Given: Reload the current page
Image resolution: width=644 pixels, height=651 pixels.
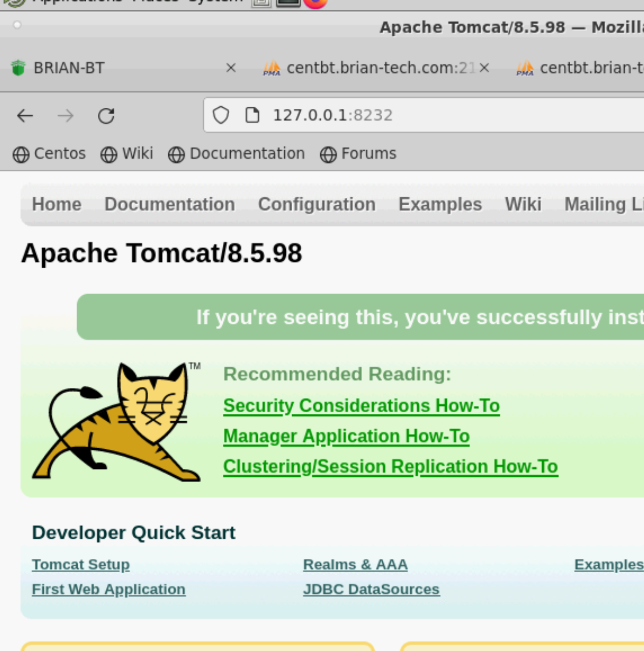Looking at the screenshot, I should click(x=106, y=116).
